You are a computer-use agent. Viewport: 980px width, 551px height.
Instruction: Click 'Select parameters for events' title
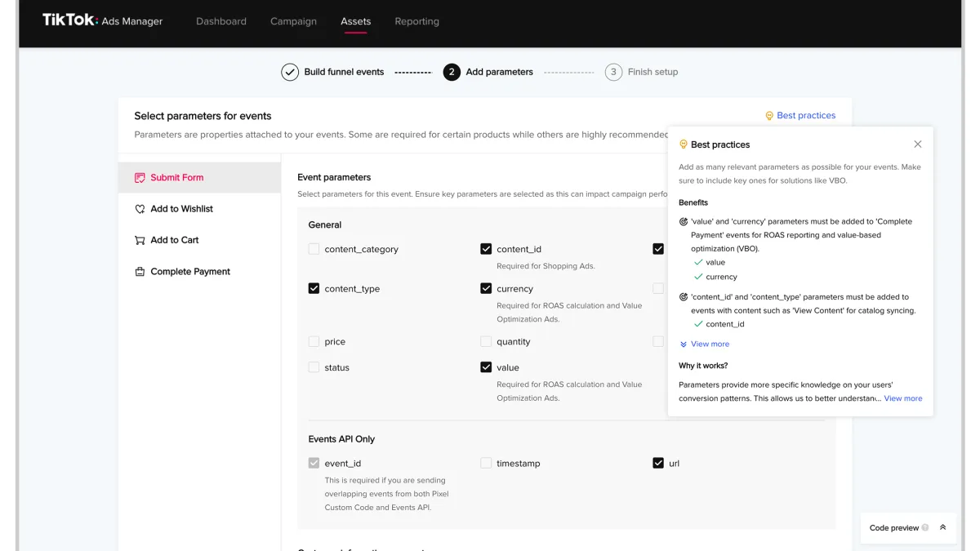click(x=203, y=116)
